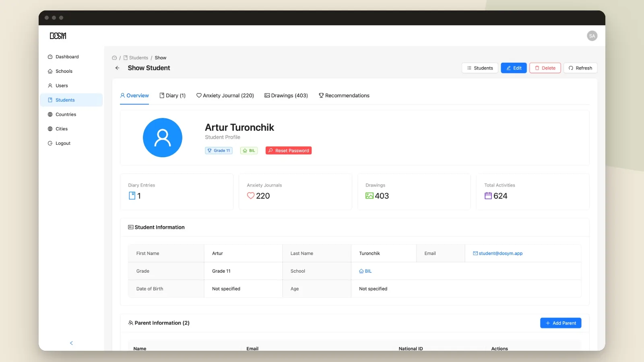
Task: Click the Grade 11 table cell
Action: click(243, 271)
